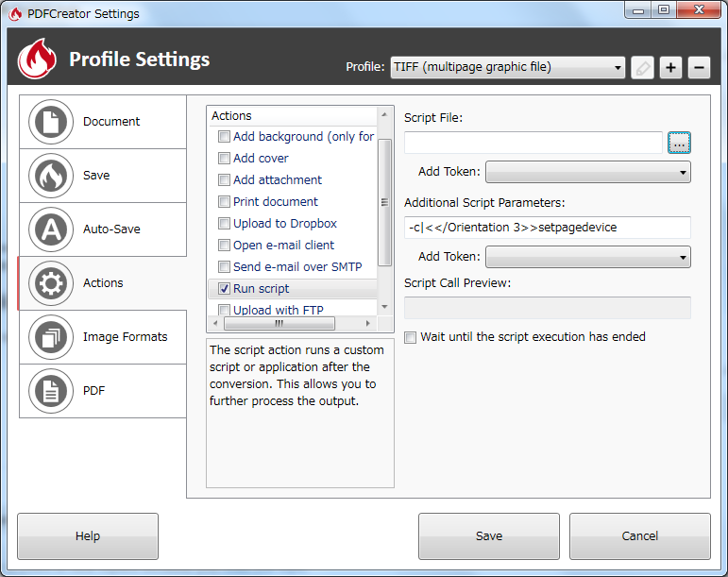
Task: Browse for script file with ellipsis button
Action: coord(679,143)
